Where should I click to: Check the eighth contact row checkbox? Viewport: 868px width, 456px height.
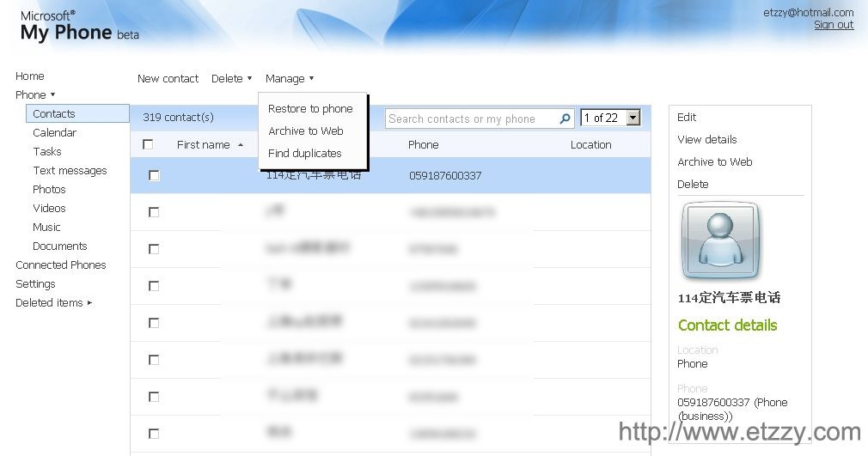pyautogui.click(x=154, y=434)
